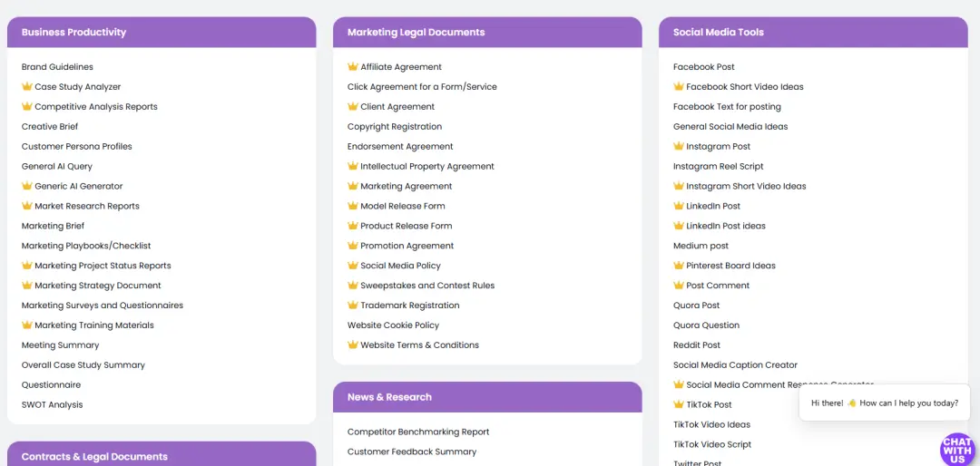
Task: Click the crown icon next to Trademark Registration
Action: (353, 306)
